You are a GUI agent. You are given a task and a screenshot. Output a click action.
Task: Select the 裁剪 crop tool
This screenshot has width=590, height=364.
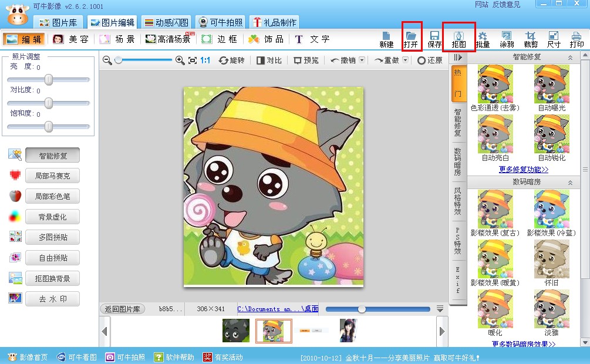tap(531, 39)
